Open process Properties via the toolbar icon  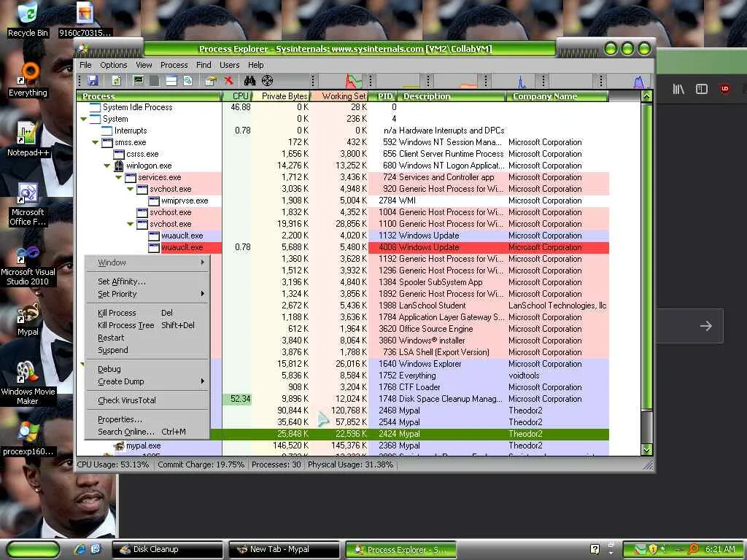pos(211,80)
